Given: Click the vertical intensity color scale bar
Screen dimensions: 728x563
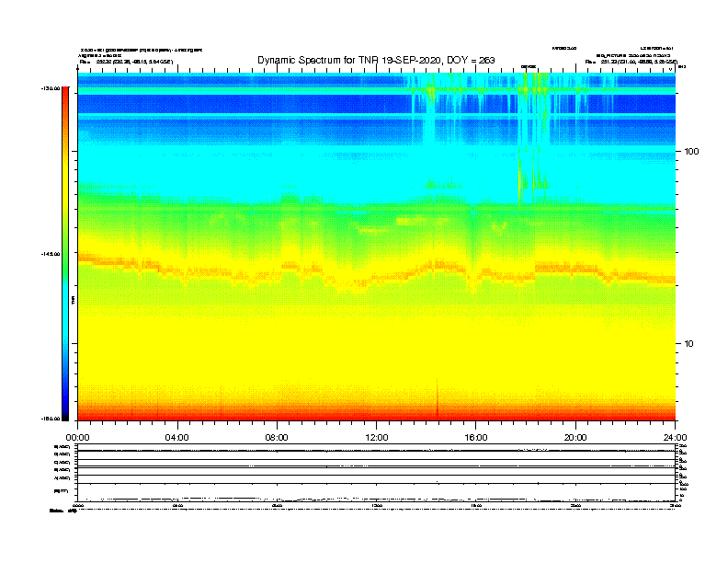Looking at the screenshot, I should [x=65, y=254].
